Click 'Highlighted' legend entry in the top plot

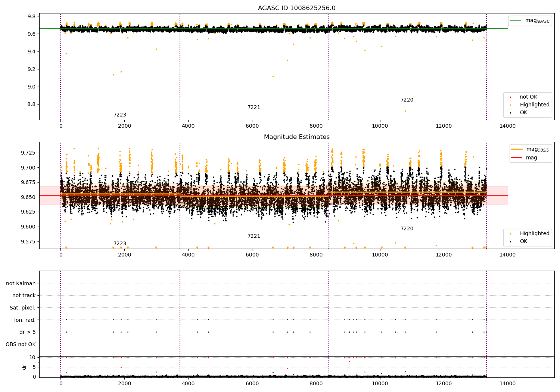535,105
